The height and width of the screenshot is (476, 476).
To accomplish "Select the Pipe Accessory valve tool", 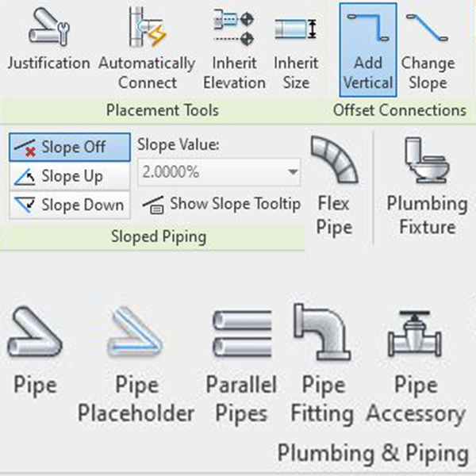I will [x=416, y=364].
